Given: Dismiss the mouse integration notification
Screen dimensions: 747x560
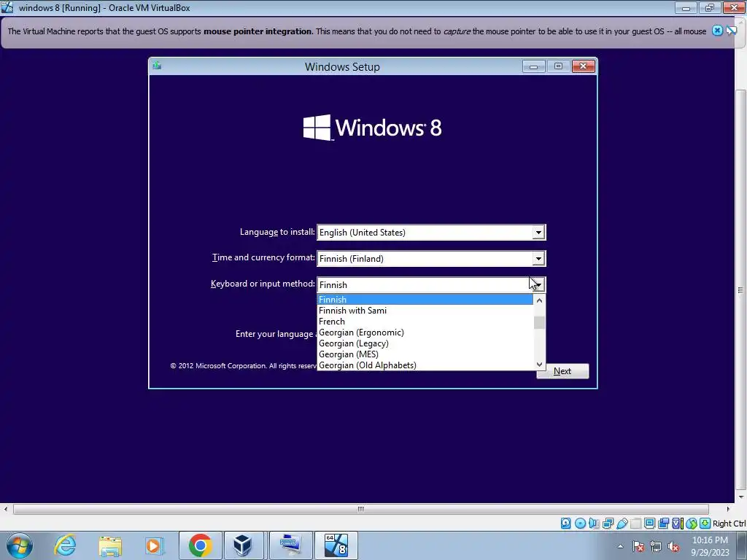Looking at the screenshot, I should point(717,31).
